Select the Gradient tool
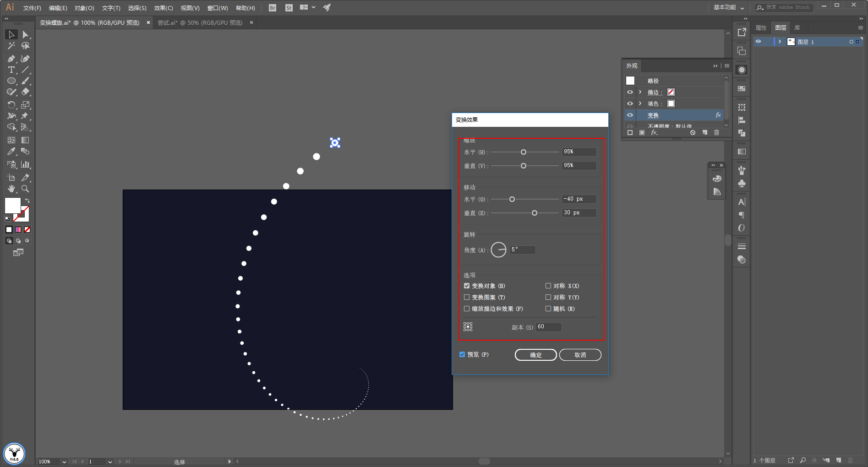The image size is (868, 467). 25,140
